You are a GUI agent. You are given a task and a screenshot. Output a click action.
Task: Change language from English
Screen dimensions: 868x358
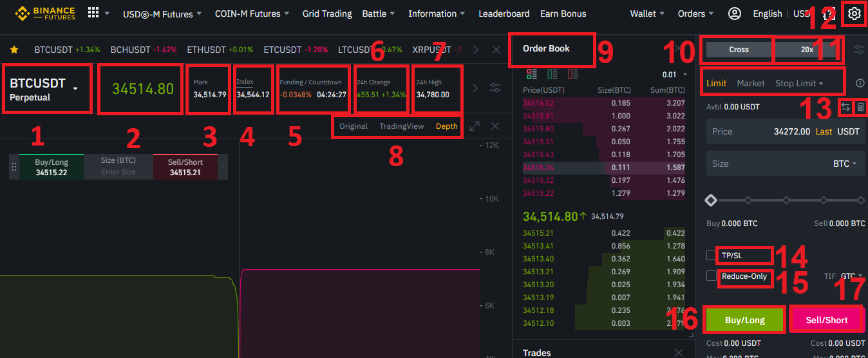tap(768, 14)
